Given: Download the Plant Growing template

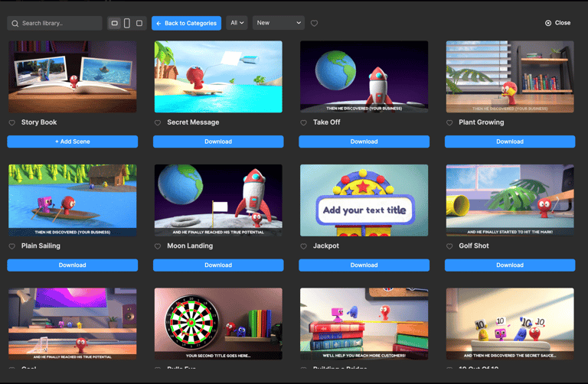Looking at the screenshot, I should pos(510,142).
